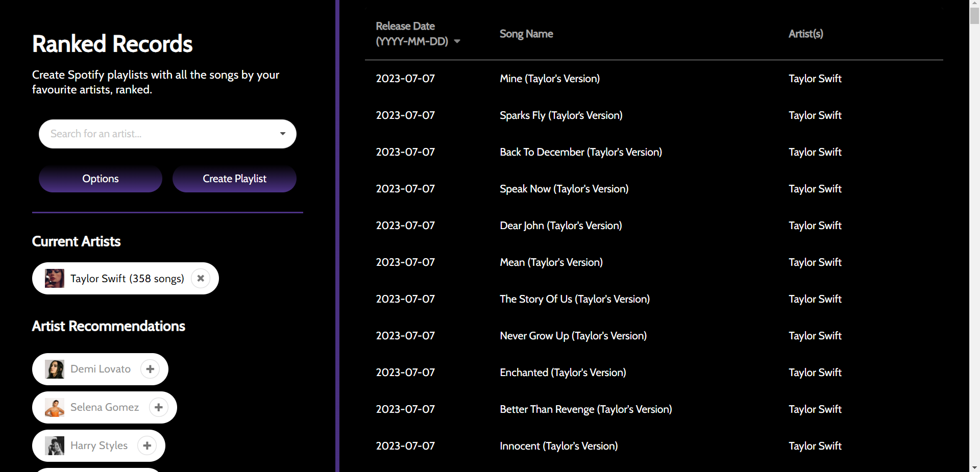980x472 pixels.
Task: Click artist name in Enchanted row
Action: pos(815,372)
